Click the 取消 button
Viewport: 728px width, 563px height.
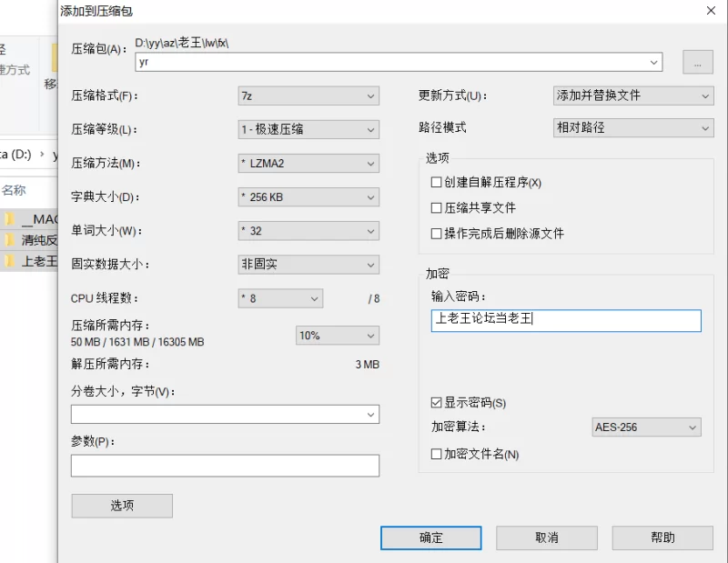click(x=547, y=538)
